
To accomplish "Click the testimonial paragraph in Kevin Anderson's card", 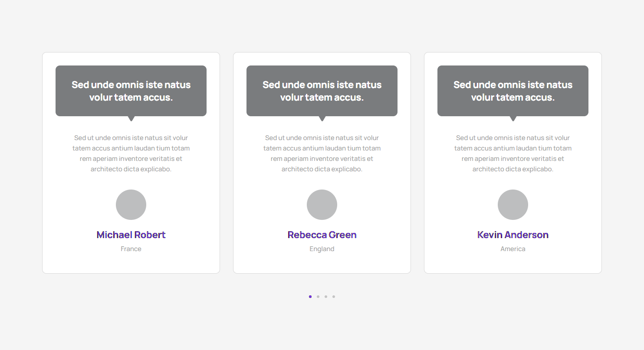I will (513, 154).
